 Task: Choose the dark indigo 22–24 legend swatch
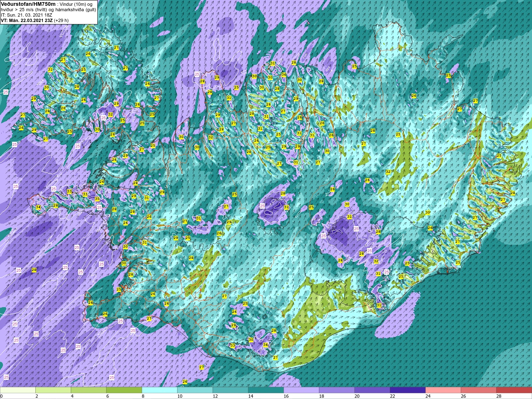(408, 390)
